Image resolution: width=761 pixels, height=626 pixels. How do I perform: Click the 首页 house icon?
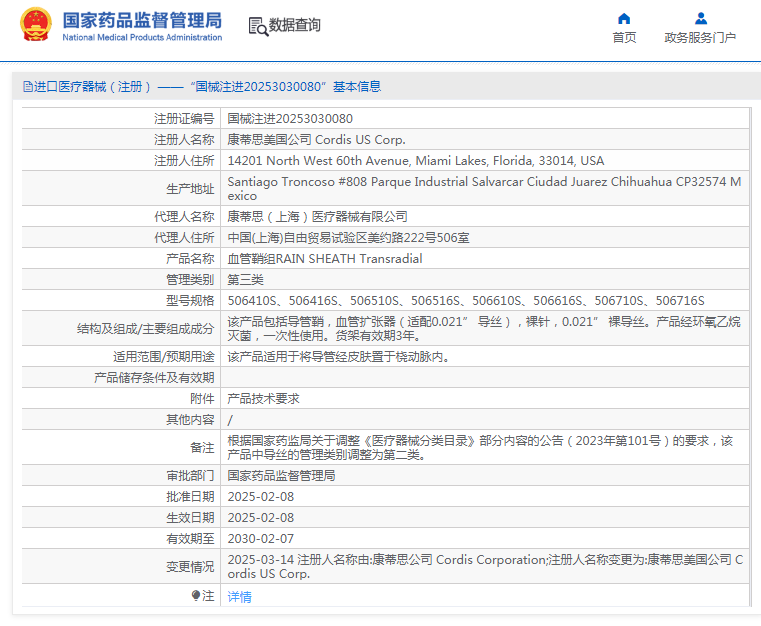click(x=624, y=18)
